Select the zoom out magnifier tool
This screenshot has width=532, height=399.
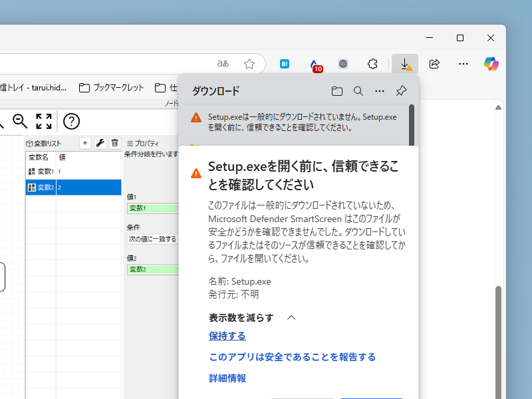coord(20,122)
